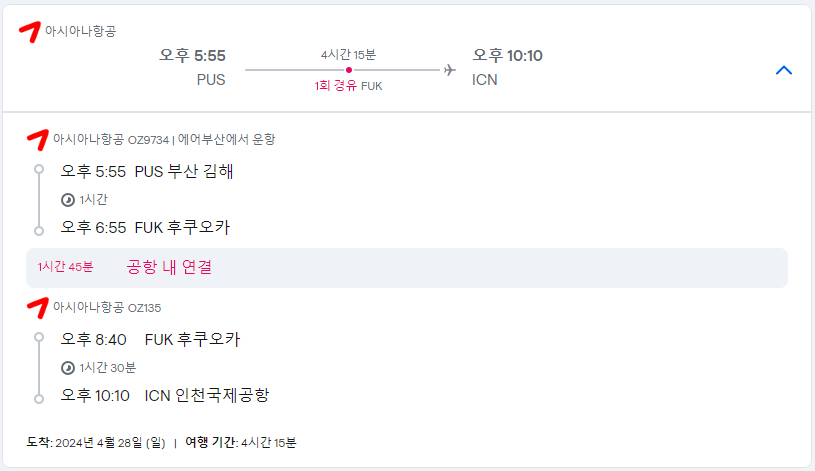The image size is (815, 471).
Task: Click the 에어부산에서 운항 operator text
Action: pyautogui.click(x=228, y=139)
